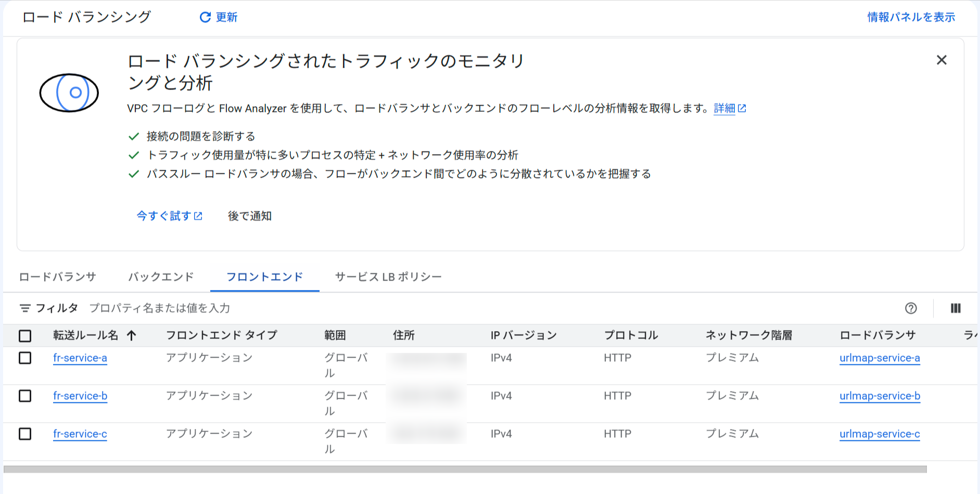Click the プロトコル column header
Viewport: 980px width, 494px height.
pyautogui.click(x=631, y=335)
